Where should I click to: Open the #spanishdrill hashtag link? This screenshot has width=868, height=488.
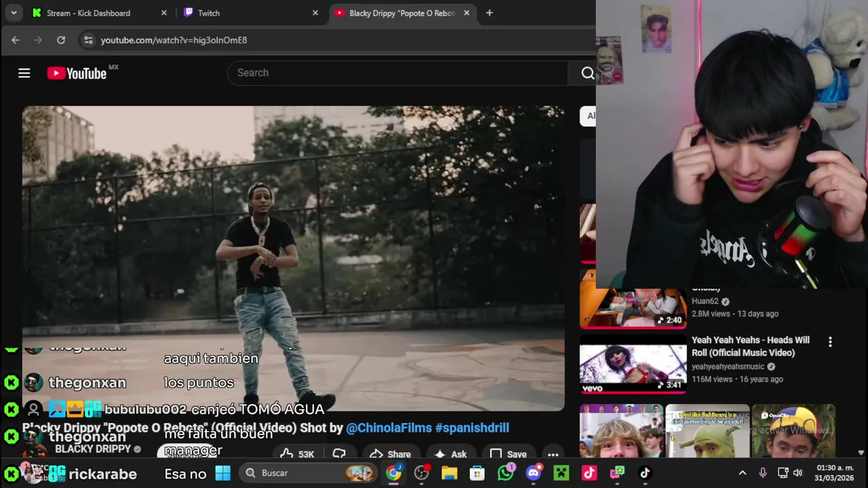click(x=472, y=428)
